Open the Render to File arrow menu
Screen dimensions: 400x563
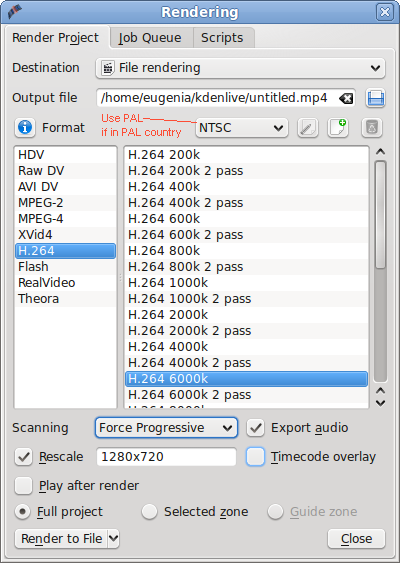[113, 538]
